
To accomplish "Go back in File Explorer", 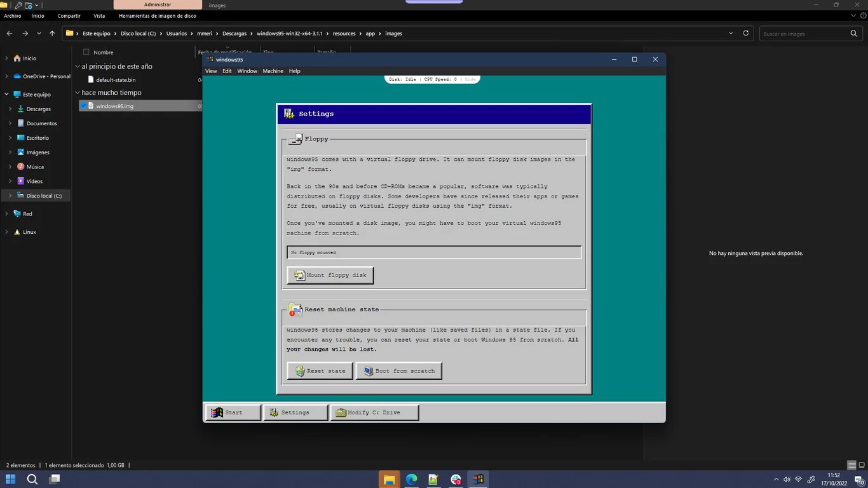I will click(x=10, y=33).
